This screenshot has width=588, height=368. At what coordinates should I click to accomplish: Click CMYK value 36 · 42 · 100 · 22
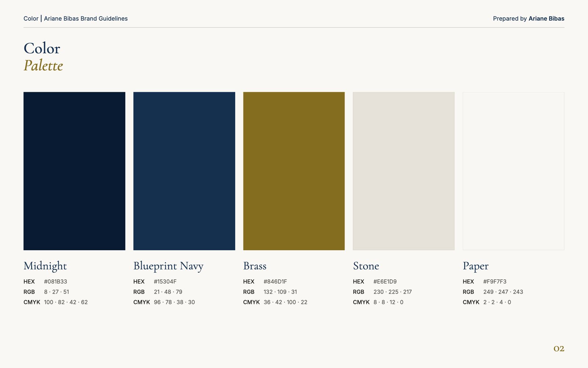[x=286, y=302]
